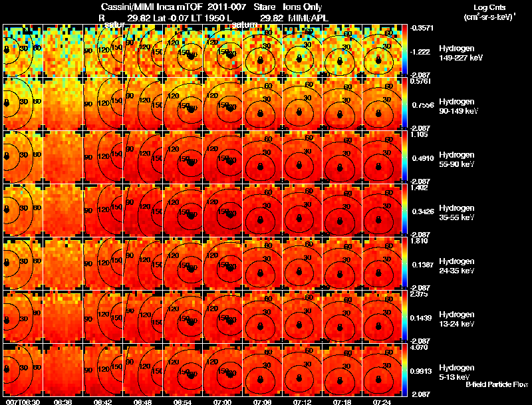Screen dimensions: 532x405
Task: Select the 07:18 time axis label
Action: click(342, 402)
